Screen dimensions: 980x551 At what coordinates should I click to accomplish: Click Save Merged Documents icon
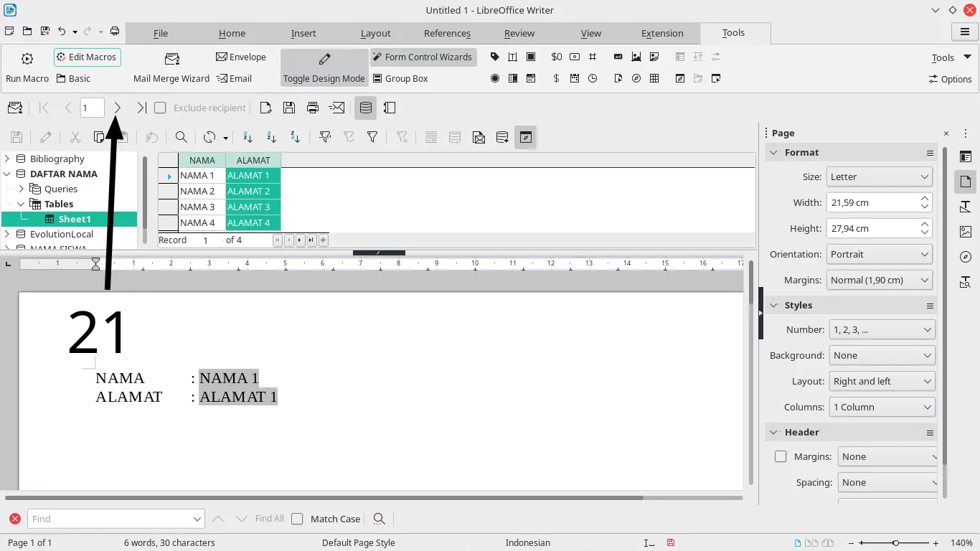pyautogui.click(x=289, y=108)
